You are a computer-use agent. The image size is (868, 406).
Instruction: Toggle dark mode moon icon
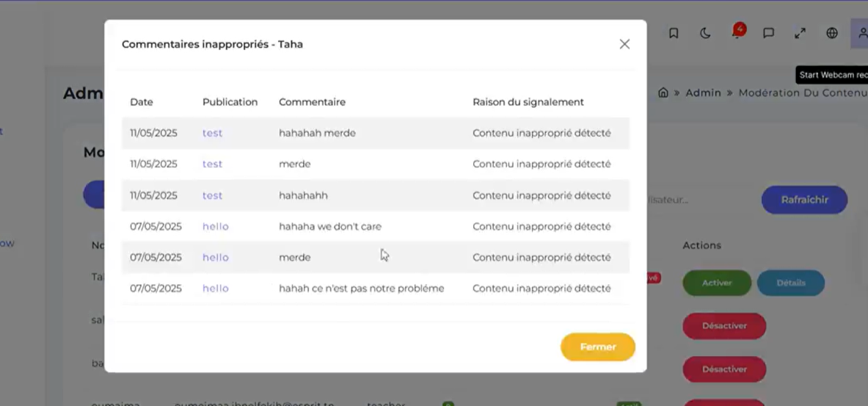(x=705, y=33)
